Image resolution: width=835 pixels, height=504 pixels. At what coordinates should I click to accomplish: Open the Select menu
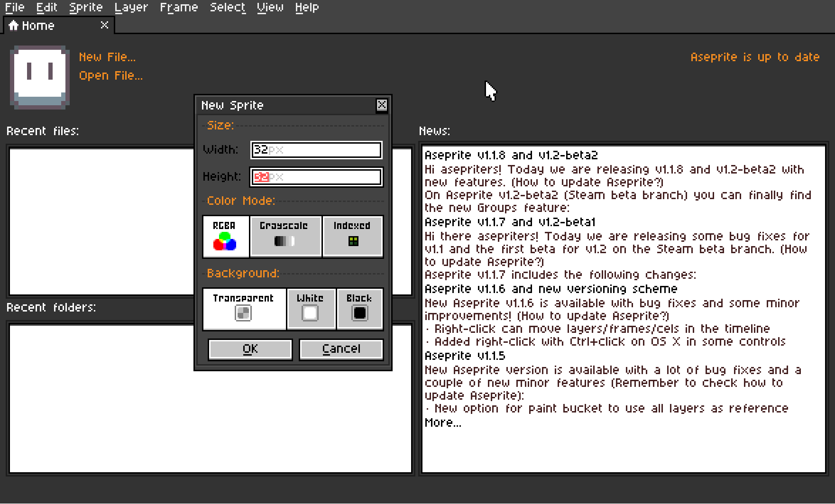point(228,8)
